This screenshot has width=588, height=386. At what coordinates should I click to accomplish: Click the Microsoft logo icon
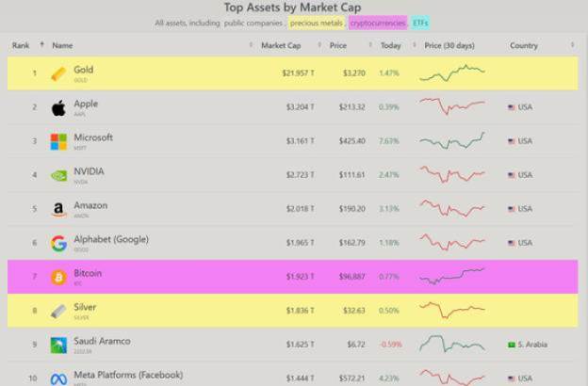coord(58,141)
